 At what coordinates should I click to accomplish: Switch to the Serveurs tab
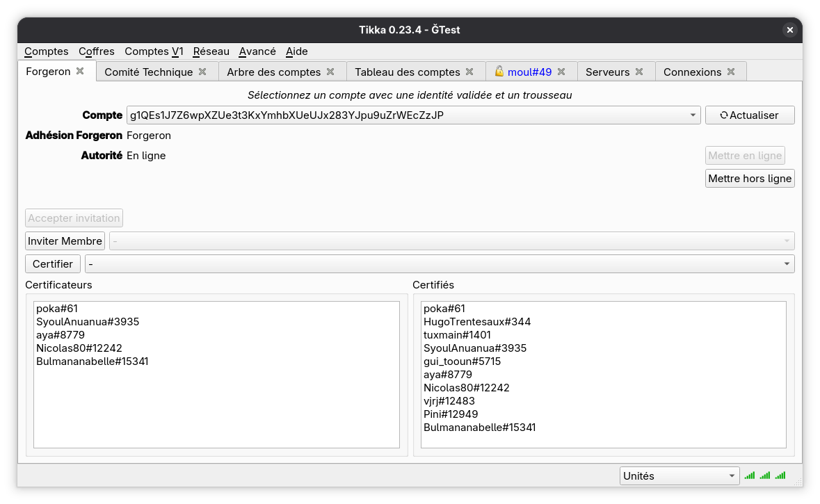(607, 72)
